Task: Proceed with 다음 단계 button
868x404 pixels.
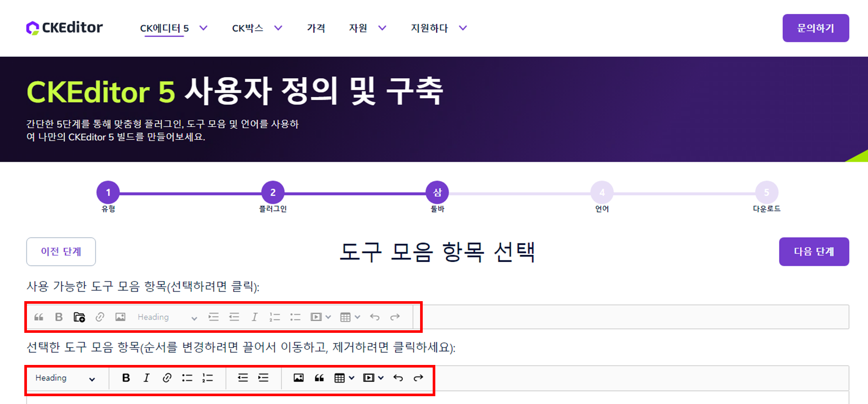Action: pyautogui.click(x=814, y=252)
